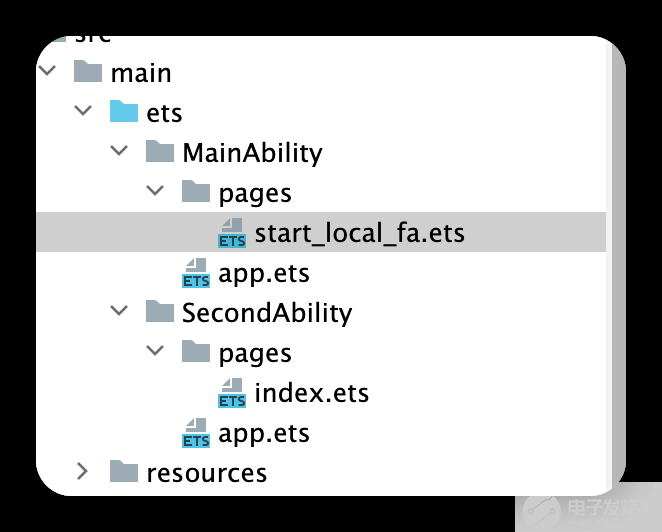Open index.ets in SecondAbility pages
Viewport: 662px width, 532px height.
click(311, 393)
